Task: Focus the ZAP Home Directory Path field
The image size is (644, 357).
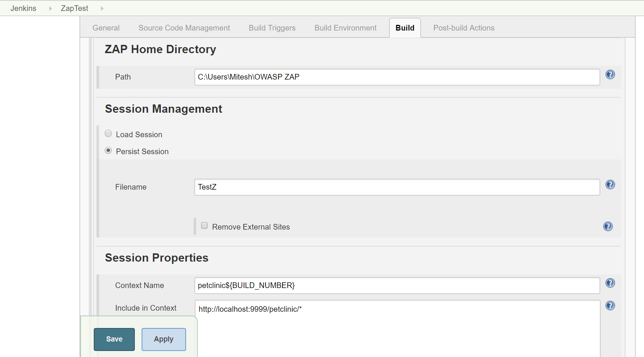Action: coord(397,77)
